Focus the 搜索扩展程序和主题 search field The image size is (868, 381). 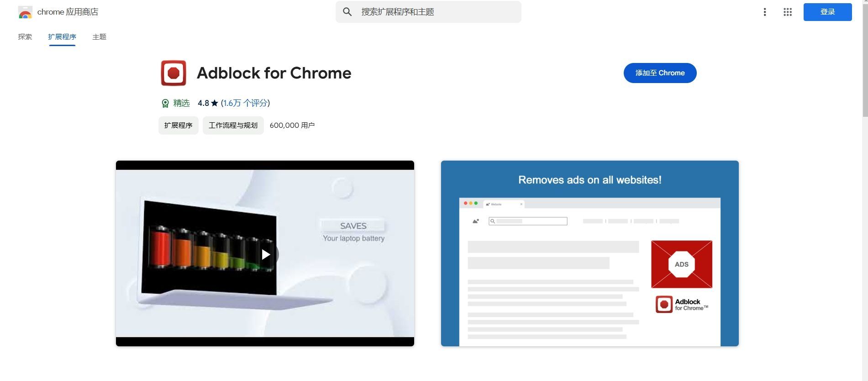(428, 12)
